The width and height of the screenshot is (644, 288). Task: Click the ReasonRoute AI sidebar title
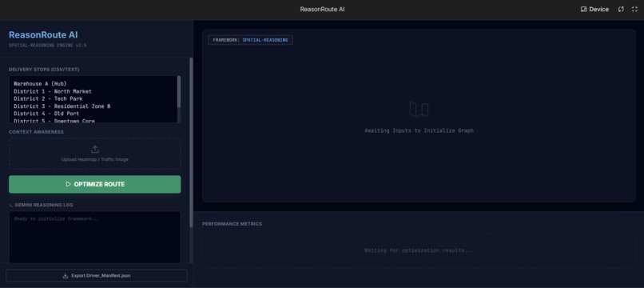(x=43, y=35)
